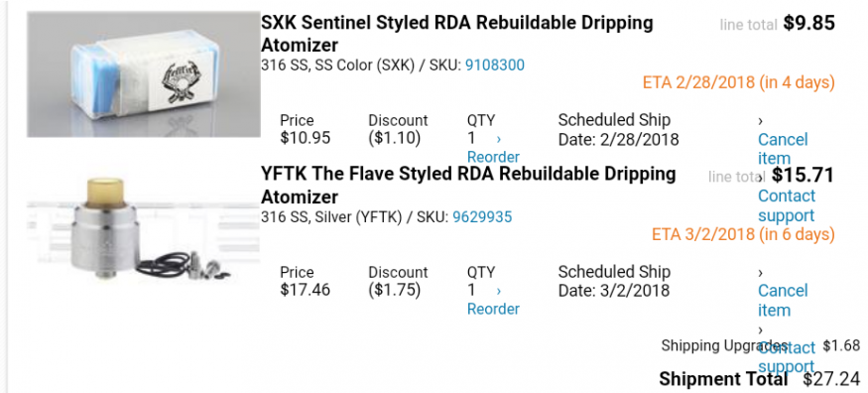
Task: Cancel the YFTK Flave item
Action: 783,300
